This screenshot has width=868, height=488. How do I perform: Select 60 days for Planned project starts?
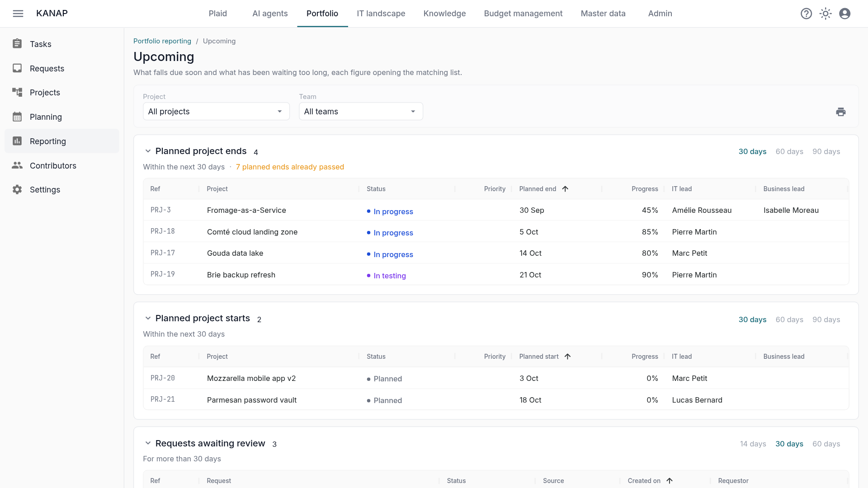[789, 319]
